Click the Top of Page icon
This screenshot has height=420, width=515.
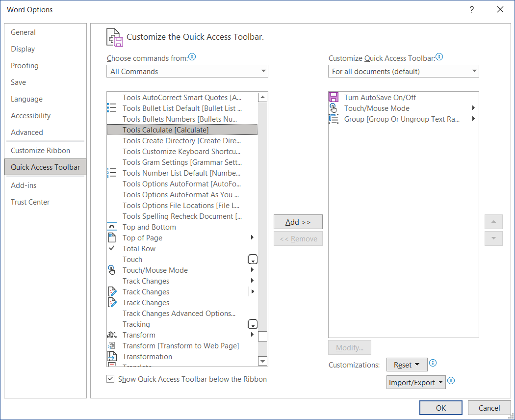112,237
